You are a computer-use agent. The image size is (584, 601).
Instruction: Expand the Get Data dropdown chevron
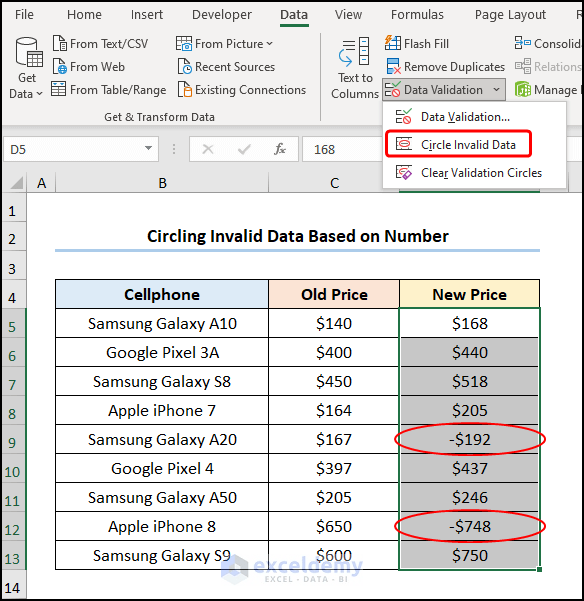pos(39,93)
